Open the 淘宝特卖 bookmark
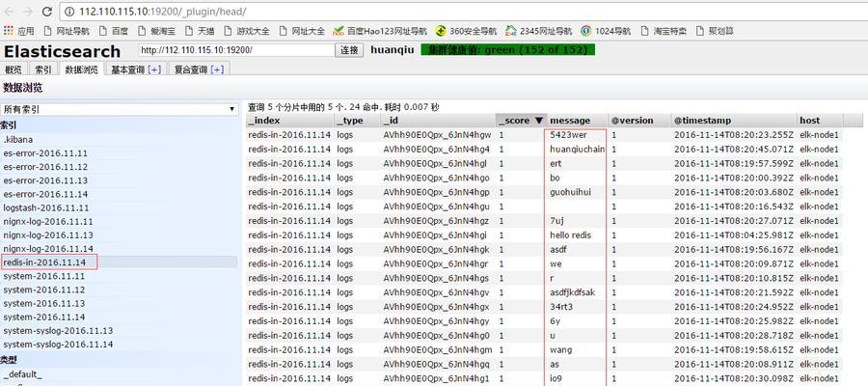 [664, 31]
